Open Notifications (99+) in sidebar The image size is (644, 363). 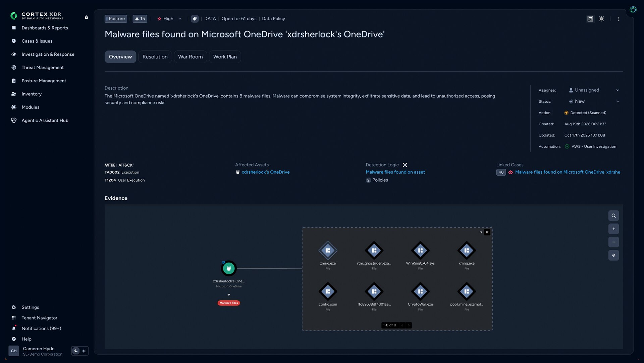(x=41, y=328)
